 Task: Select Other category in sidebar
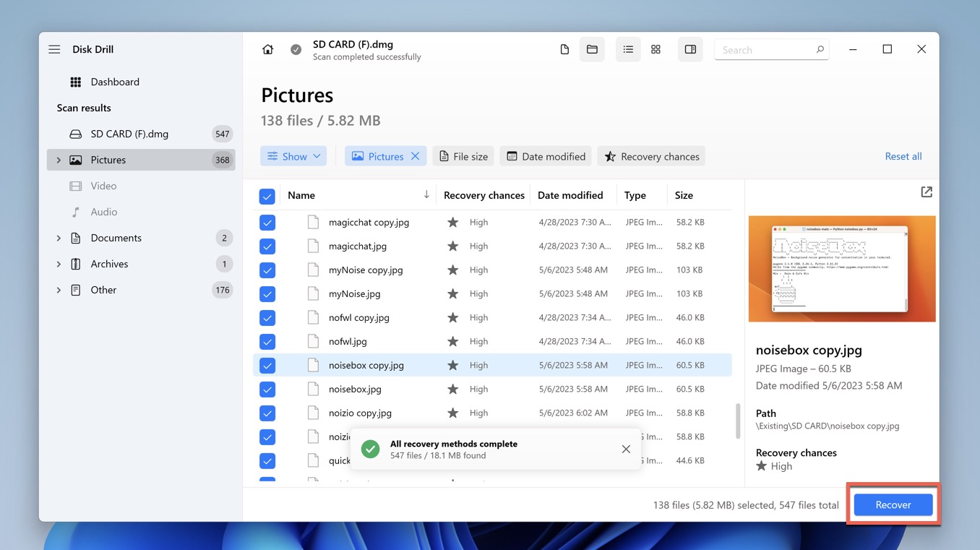[141, 290]
